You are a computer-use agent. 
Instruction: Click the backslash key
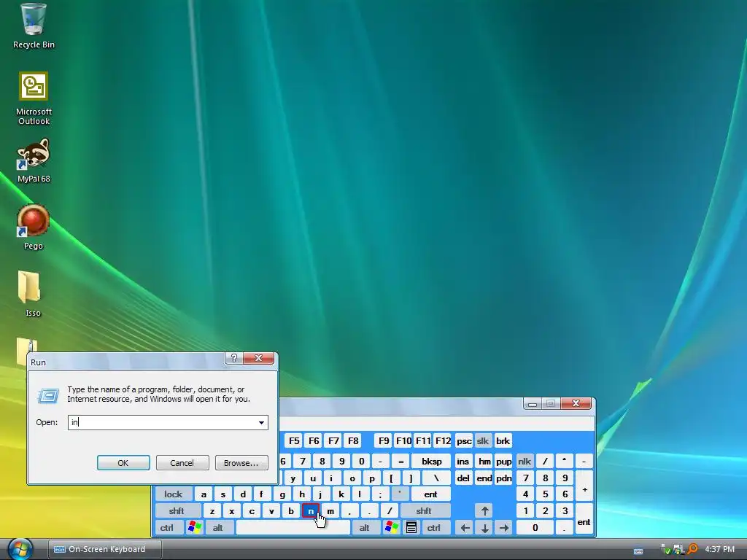(436, 478)
